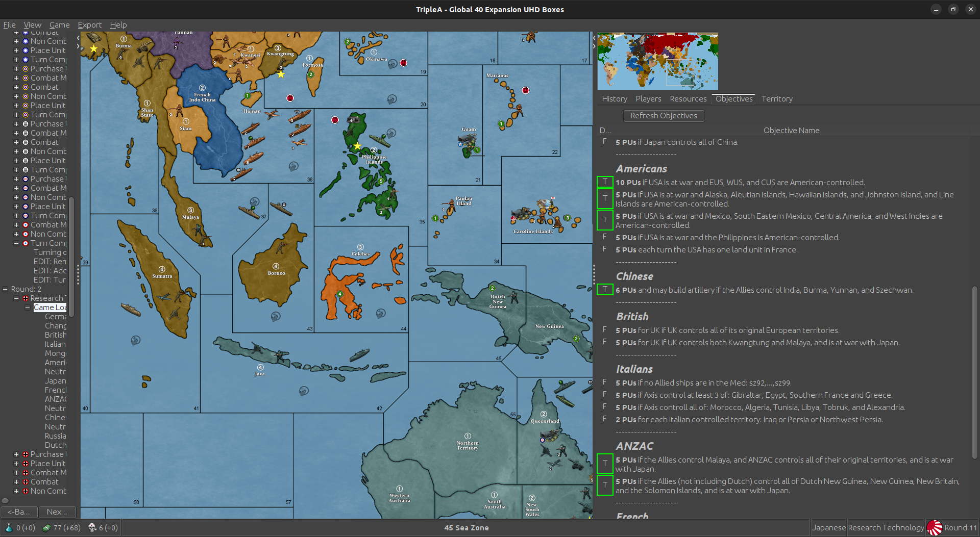The height and width of the screenshot is (537, 980).
Task: Click the minimap world overview thumbnail
Action: (657, 61)
